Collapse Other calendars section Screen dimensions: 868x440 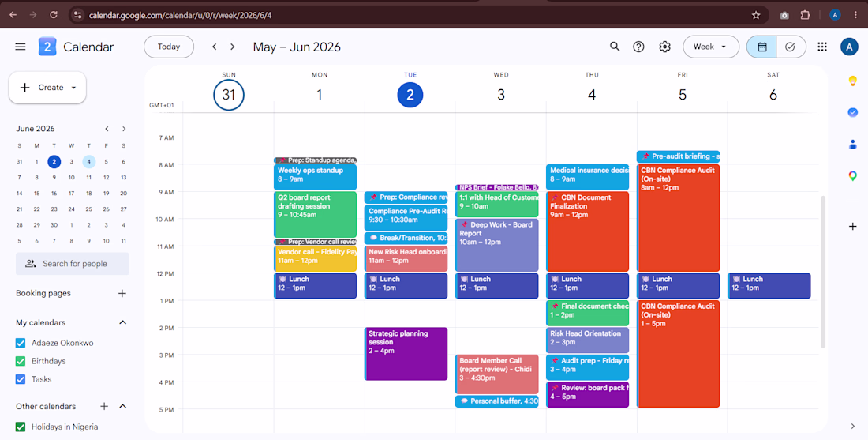click(123, 406)
